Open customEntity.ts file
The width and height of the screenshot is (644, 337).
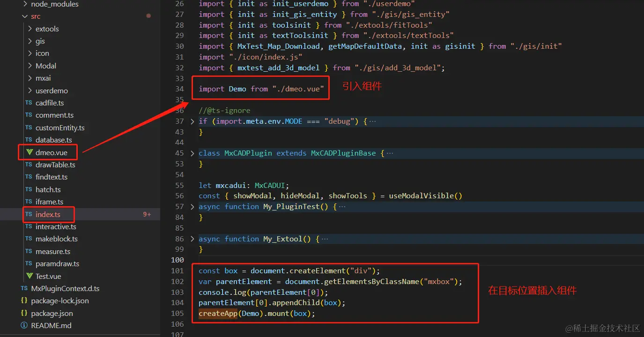click(x=60, y=128)
